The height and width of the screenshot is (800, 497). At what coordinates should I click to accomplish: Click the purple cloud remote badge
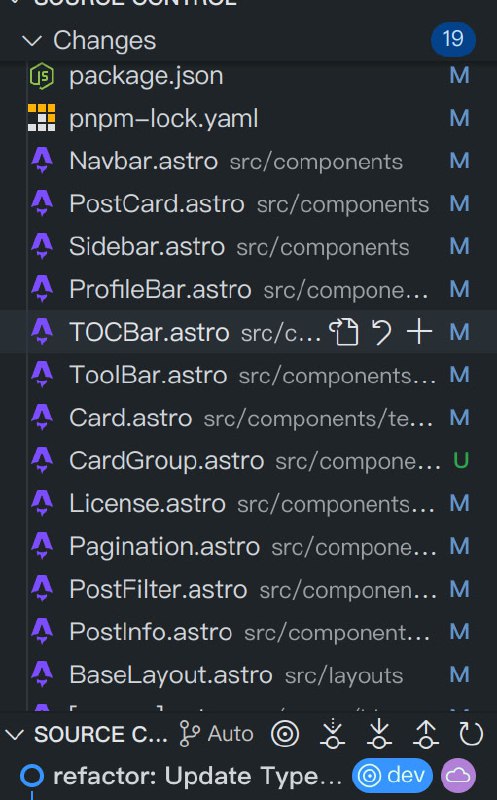(x=458, y=776)
